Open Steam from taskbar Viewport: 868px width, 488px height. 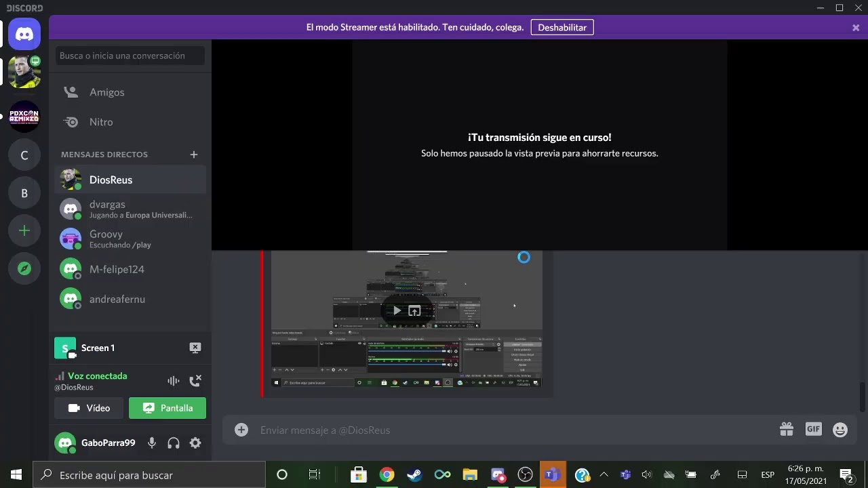(414, 474)
